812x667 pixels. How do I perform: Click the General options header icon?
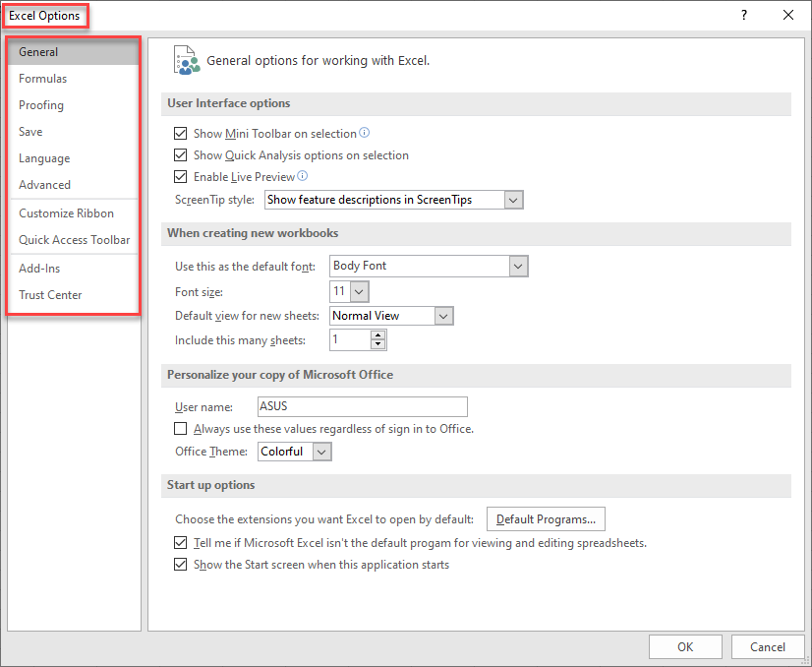click(x=187, y=60)
